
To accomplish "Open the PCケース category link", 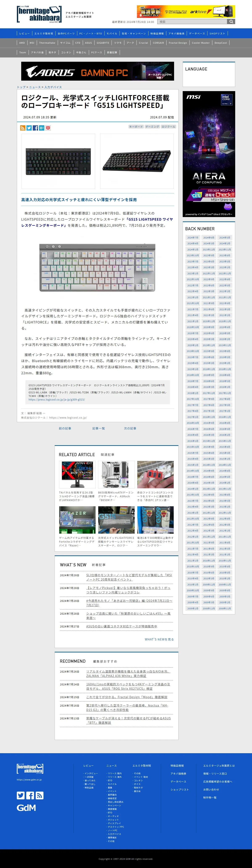I will [x=96, y=52].
